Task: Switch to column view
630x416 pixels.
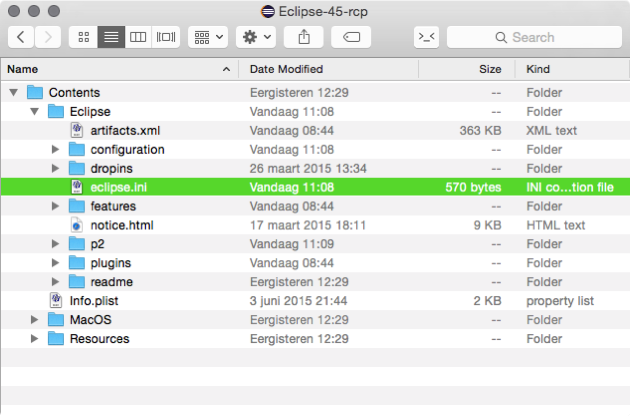Action: [x=138, y=37]
